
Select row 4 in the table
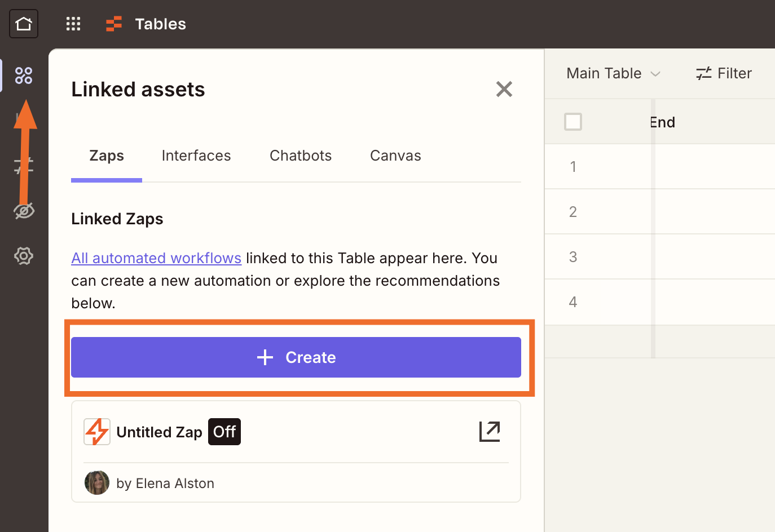573,302
